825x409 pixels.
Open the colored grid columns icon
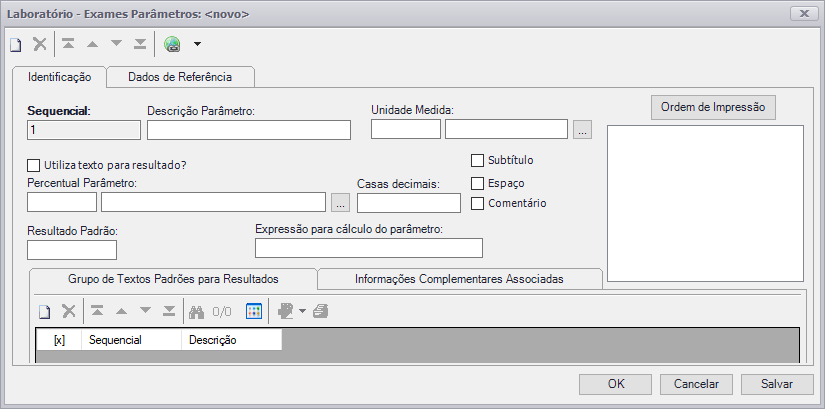[254, 311]
